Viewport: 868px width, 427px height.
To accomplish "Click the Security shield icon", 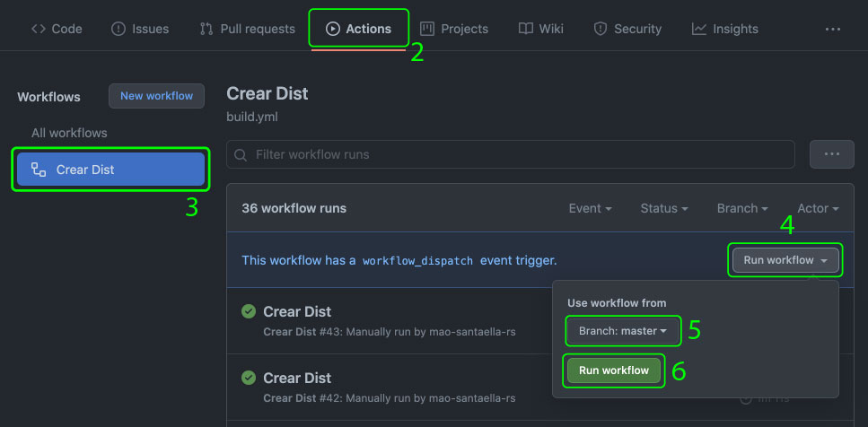I will [601, 29].
